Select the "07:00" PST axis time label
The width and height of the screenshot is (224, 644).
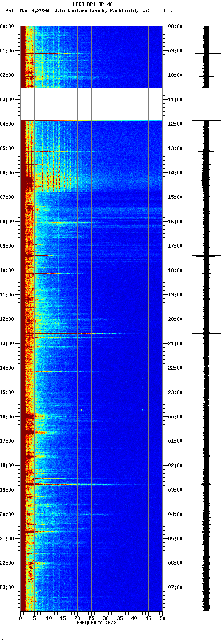coord(7,197)
